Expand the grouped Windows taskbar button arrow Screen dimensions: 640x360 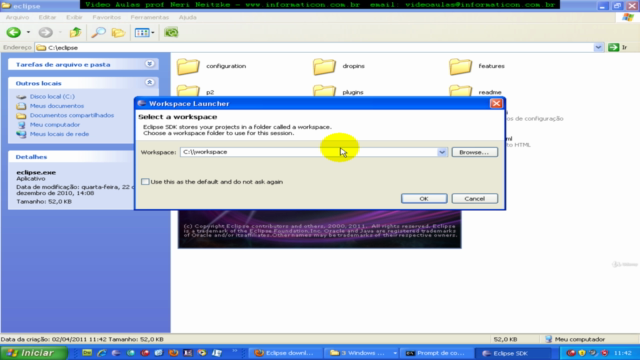[395, 353]
